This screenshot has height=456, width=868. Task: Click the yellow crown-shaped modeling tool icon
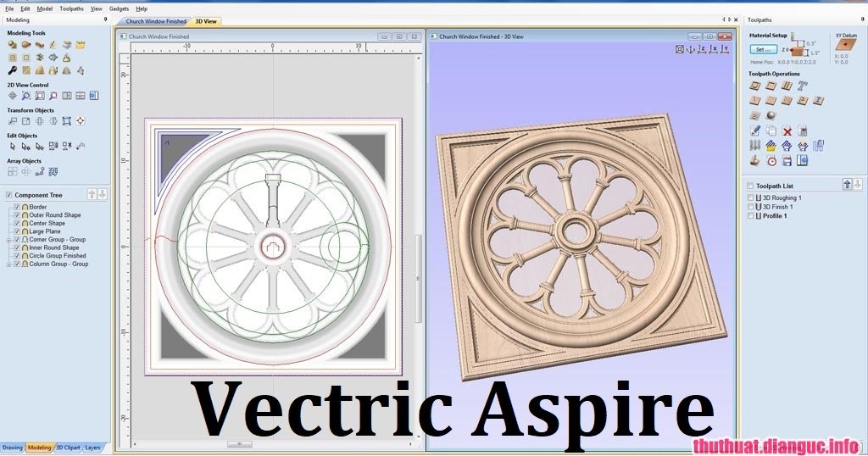tap(81, 45)
